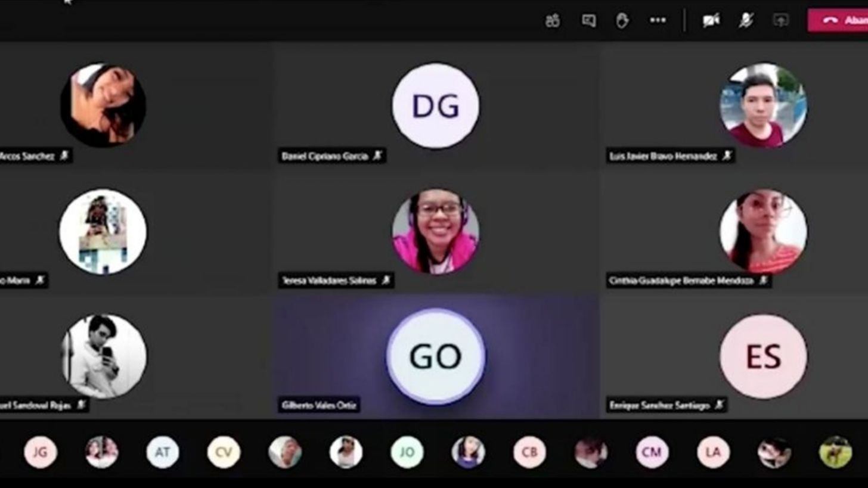Click the GO avatar of the active speaker
The width and height of the screenshot is (868, 488).
pyautogui.click(x=435, y=356)
